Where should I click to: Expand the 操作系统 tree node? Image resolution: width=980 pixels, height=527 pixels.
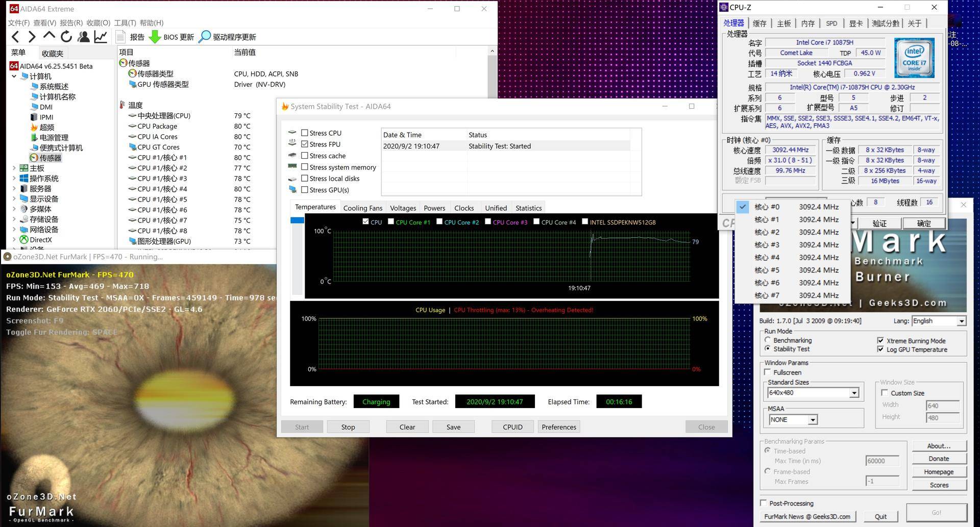14,179
